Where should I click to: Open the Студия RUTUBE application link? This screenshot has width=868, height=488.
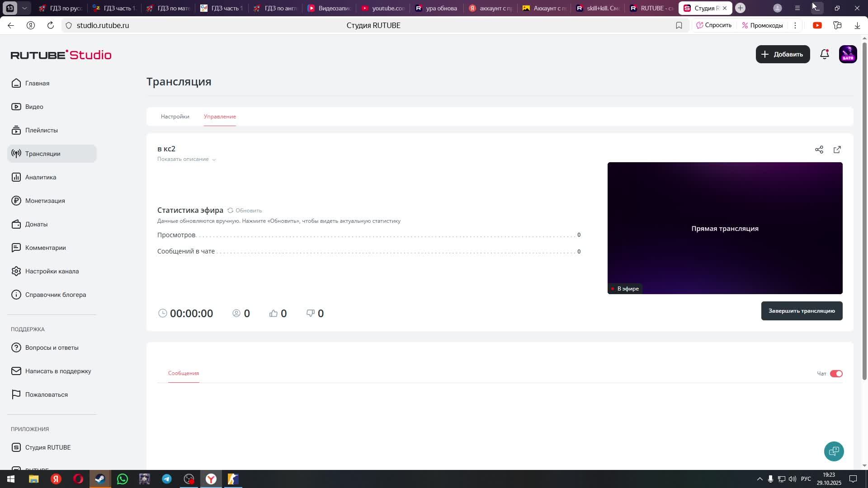pos(52,447)
